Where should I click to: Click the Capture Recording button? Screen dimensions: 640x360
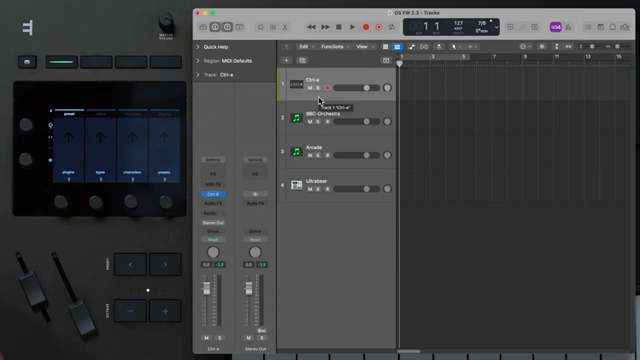379,27
